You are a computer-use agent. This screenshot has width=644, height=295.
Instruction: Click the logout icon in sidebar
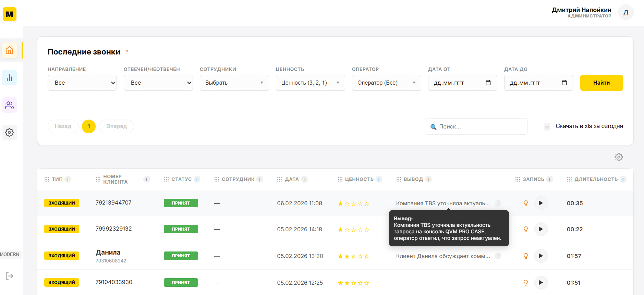pos(10,276)
